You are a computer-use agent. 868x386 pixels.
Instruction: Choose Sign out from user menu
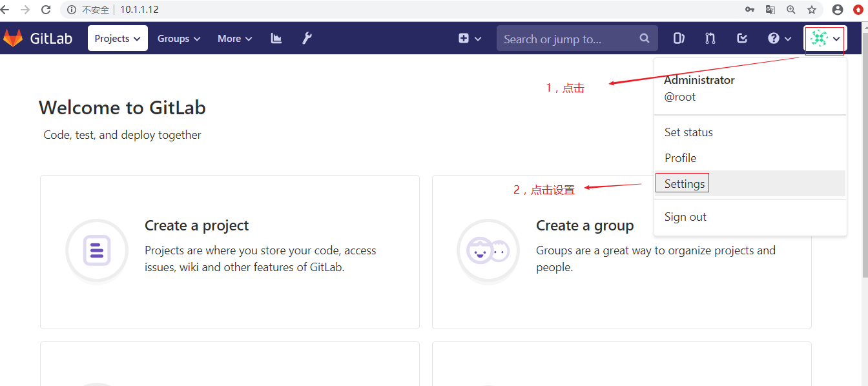coord(750,217)
